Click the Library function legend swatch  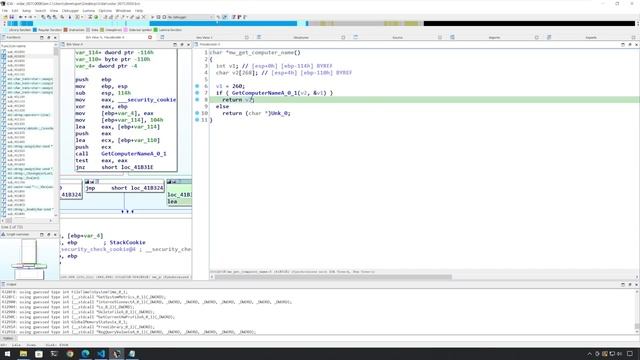(x=6, y=30)
